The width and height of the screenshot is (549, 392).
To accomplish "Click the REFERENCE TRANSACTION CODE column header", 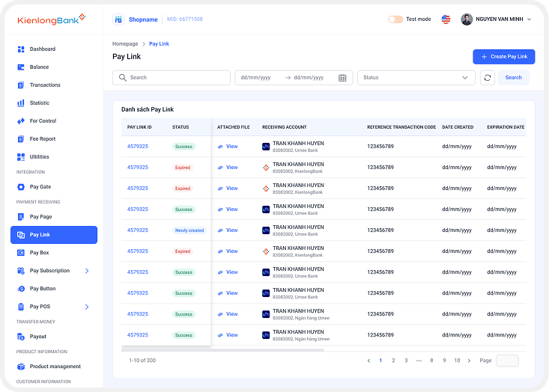I will 401,127.
